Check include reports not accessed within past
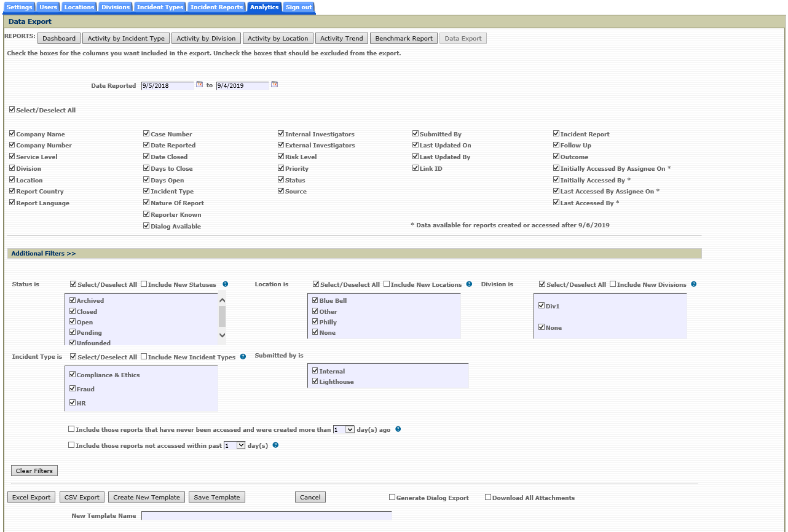Screen dimensions: 788x532 [71, 445]
